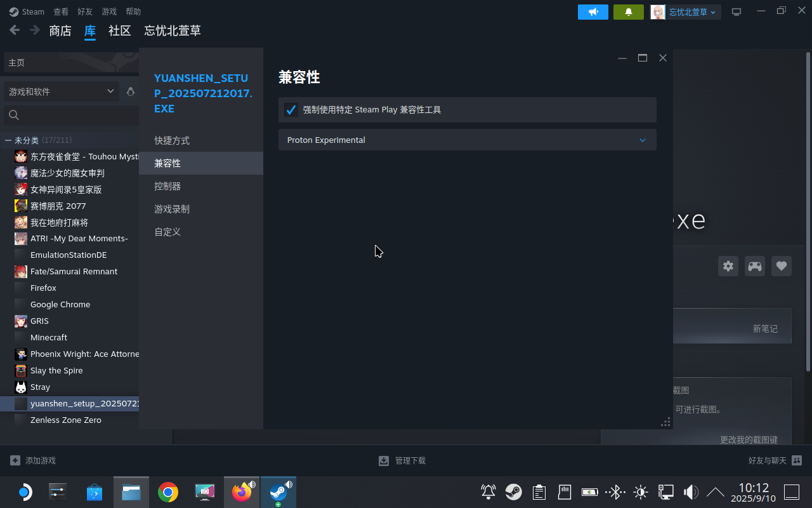Go to the 商店 page
812x508 pixels.
tap(60, 30)
